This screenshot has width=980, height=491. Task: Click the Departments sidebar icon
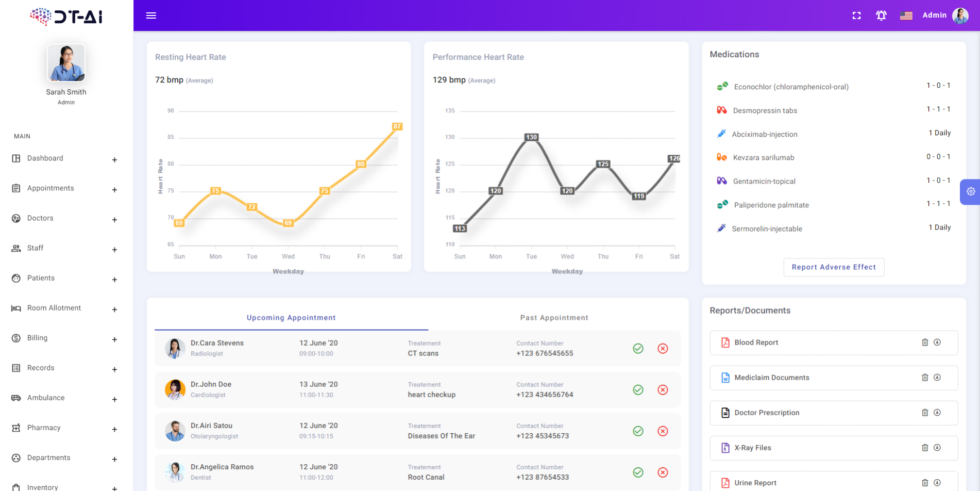coord(16,457)
